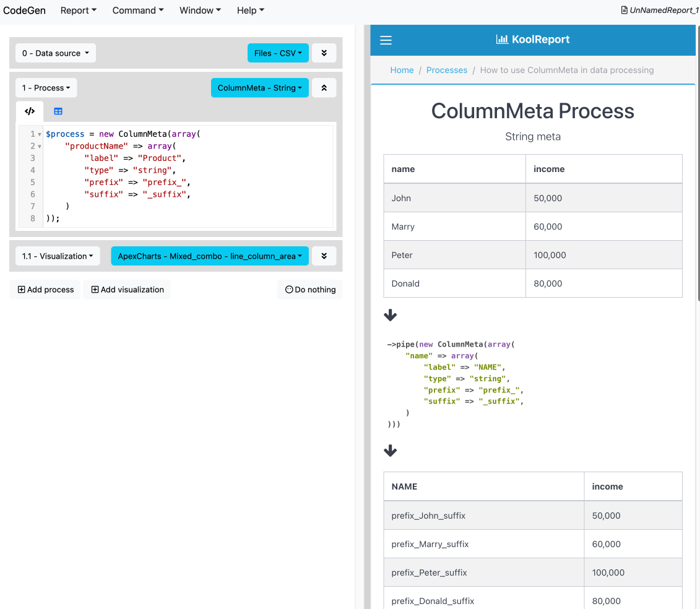The width and height of the screenshot is (700, 609).
Task: Switch to the table view tab
Action: click(58, 111)
